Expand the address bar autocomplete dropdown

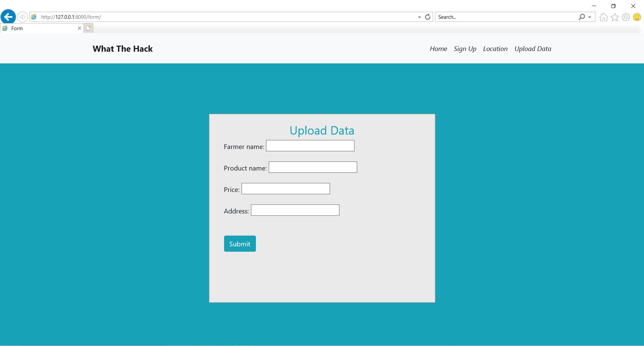tap(419, 17)
